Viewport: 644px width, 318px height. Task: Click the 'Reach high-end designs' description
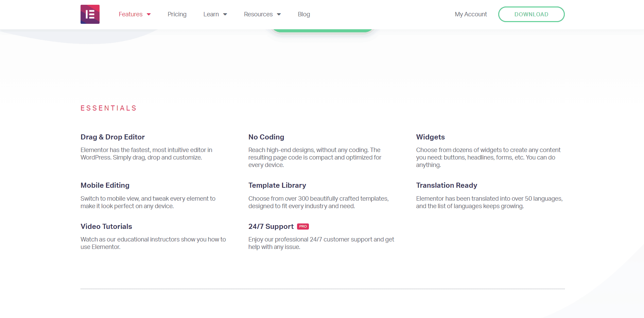tap(315, 157)
